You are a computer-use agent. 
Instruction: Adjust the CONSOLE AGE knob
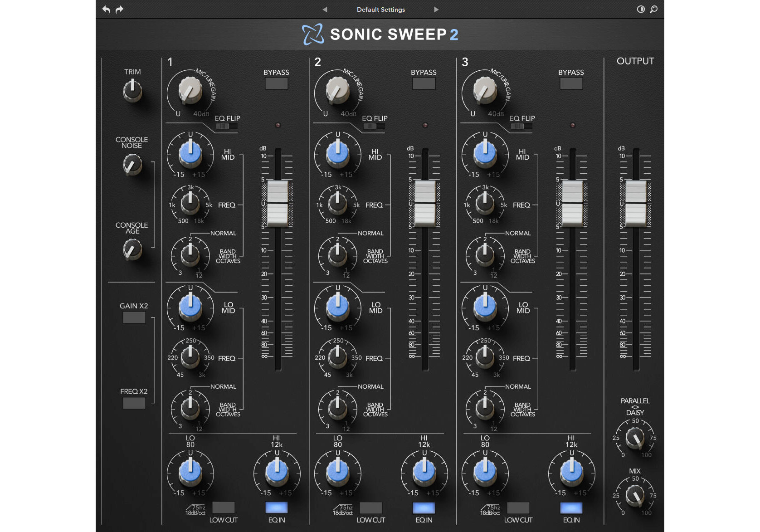pyautogui.click(x=132, y=249)
